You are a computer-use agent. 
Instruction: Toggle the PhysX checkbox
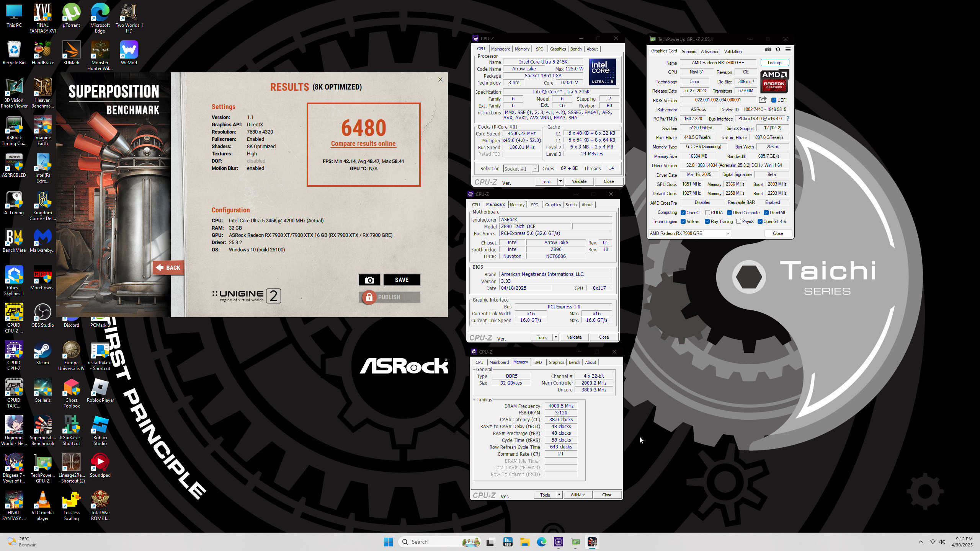pyautogui.click(x=738, y=222)
